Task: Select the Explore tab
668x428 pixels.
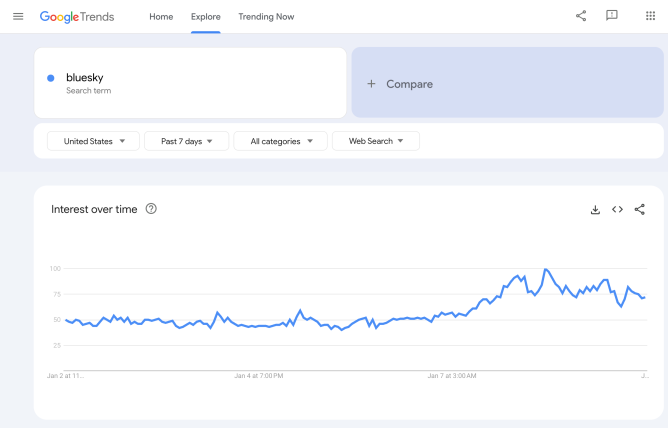Action: click(x=206, y=17)
